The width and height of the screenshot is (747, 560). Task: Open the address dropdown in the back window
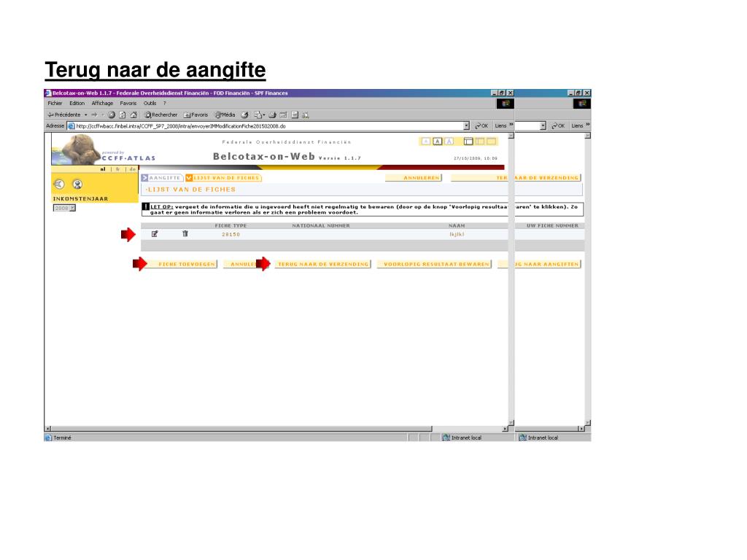[543, 125]
